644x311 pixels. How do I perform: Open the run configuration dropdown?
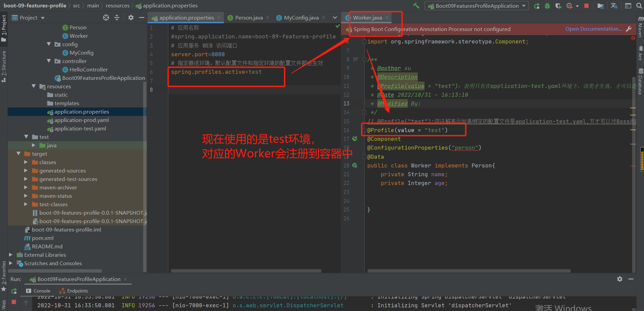[x=477, y=6]
